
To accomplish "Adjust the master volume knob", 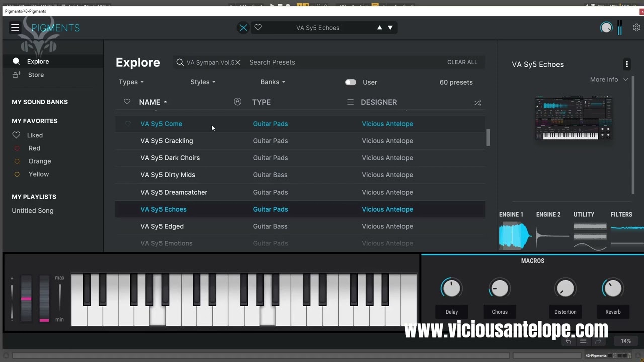I will 606,28.
